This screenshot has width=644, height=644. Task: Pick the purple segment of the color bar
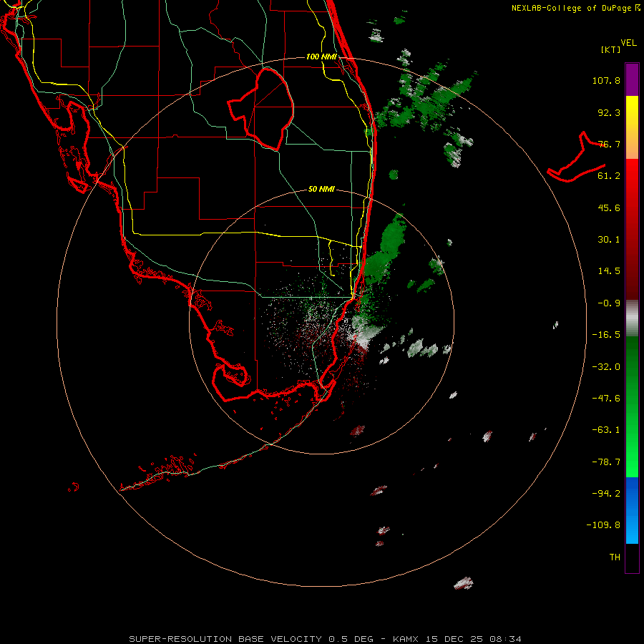tap(632, 80)
